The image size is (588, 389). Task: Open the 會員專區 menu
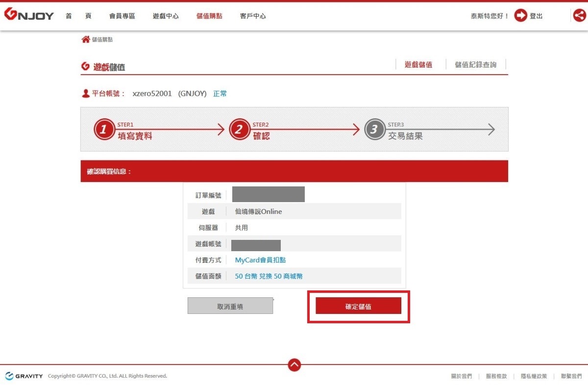[x=122, y=16]
